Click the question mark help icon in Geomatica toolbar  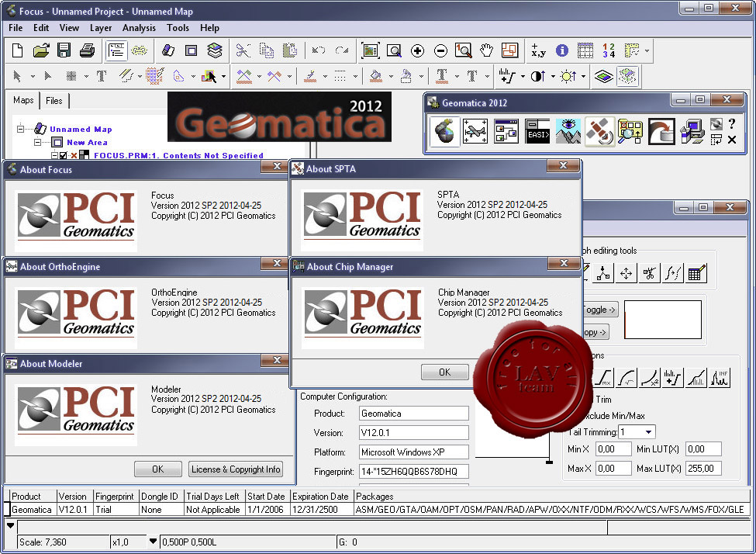(732, 124)
